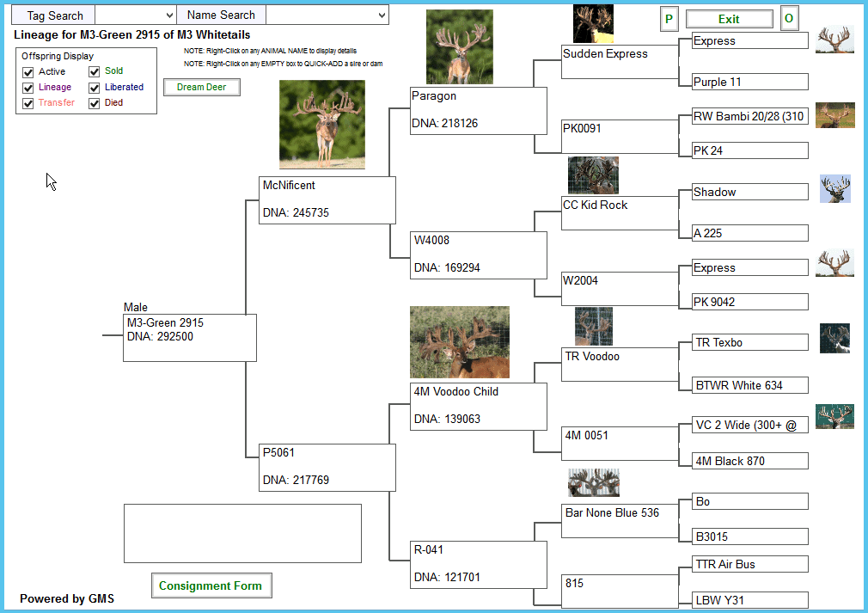Screen dimensions: 868x613
Task: Open the Paragon deer photo
Action: (459, 47)
